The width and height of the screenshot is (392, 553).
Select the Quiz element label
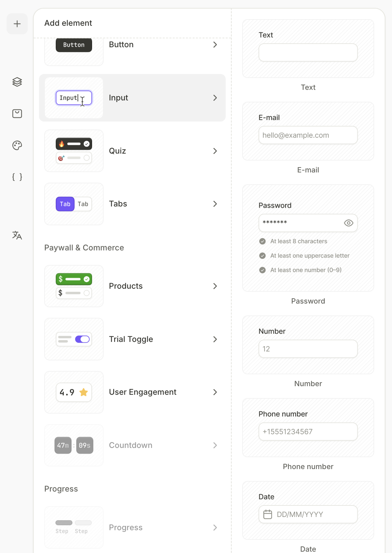[x=117, y=151]
